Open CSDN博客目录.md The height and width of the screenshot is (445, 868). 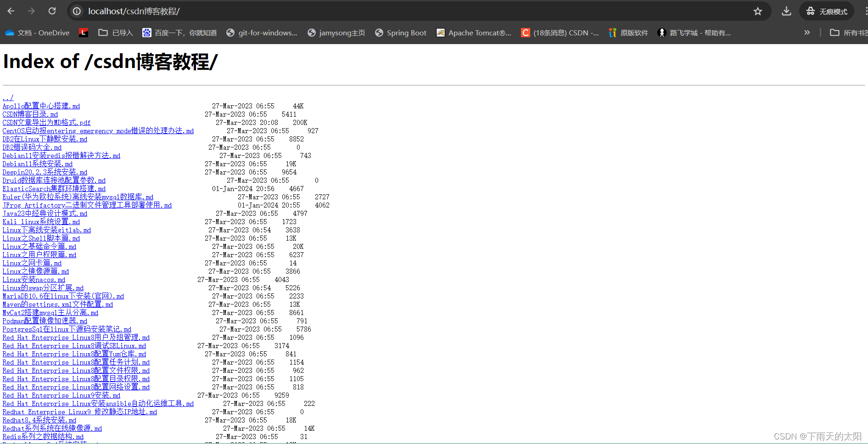pos(30,114)
